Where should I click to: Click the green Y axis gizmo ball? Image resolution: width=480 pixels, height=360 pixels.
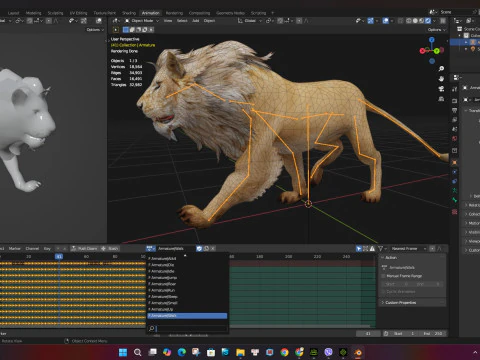pyautogui.click(x=436, y=51)
